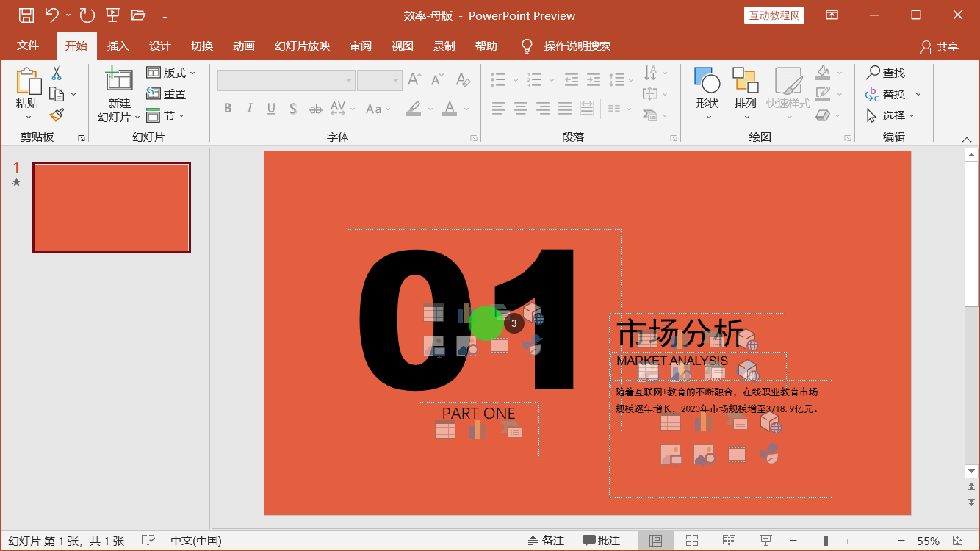Open the Arrange menu
The height and width of the screenshot is (551, 980).
pos(745,93)
